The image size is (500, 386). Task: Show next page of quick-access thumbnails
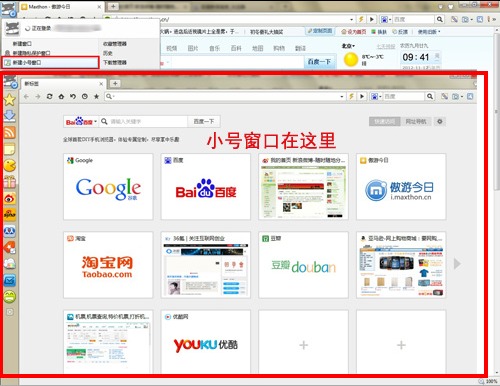(457, 264)
